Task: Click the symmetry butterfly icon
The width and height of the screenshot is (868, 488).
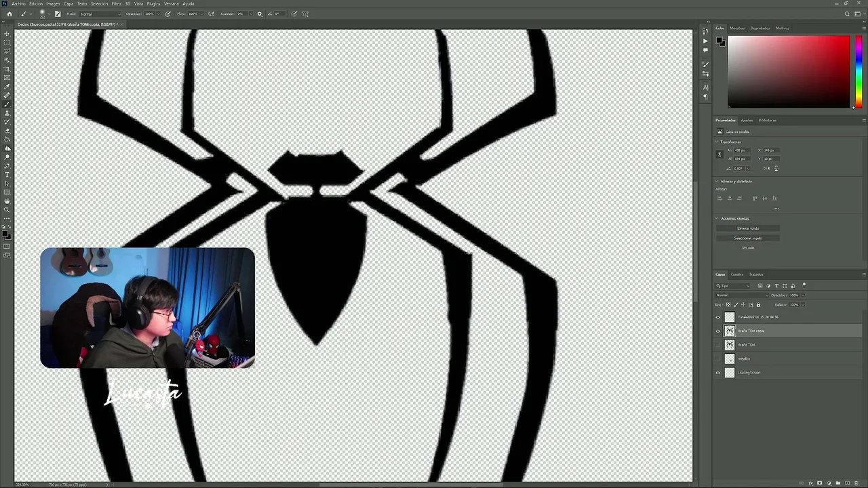Action: pyautogui.click(x=305, y=14)
